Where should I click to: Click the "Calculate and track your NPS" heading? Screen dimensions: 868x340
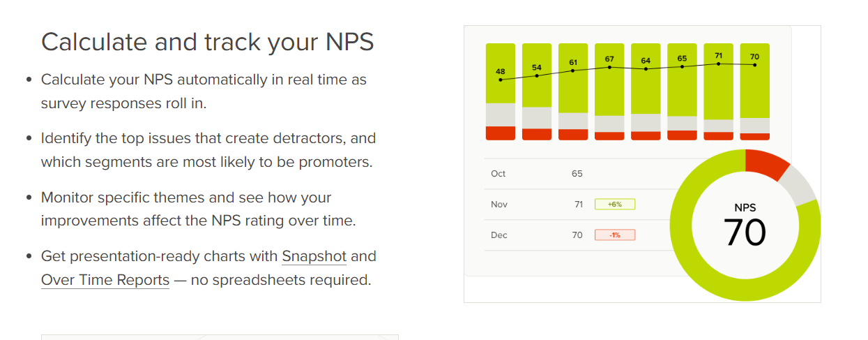point(207,42)
